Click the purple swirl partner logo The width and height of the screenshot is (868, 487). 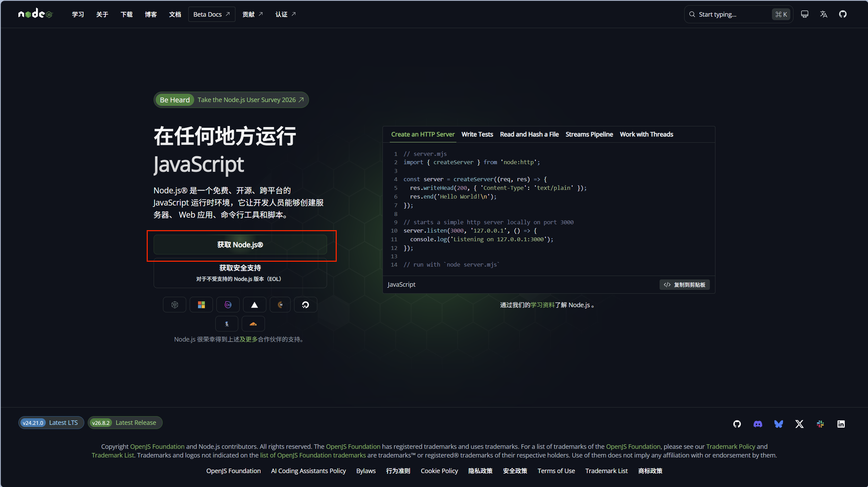228,305
